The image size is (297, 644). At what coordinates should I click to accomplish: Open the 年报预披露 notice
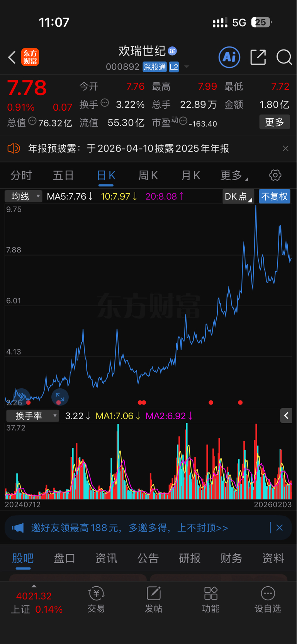pos(129,149)
